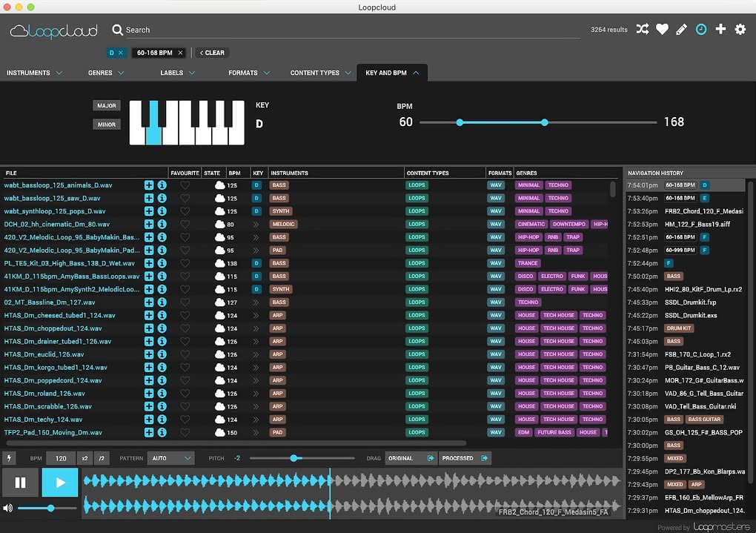Click the BPM range maximum slider handle

coord(544,122)
